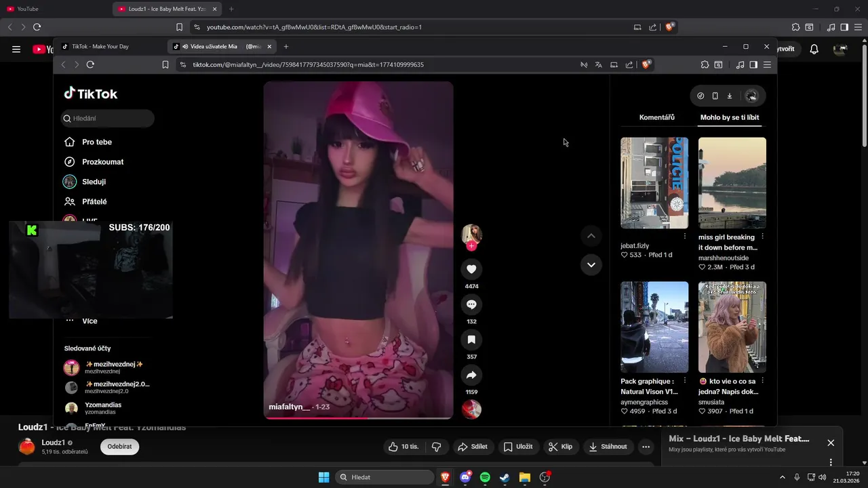Viewport: 868px width, 488px height.
Task: Open the YouTube guide hamburger menu
Action: coord(16,49)
